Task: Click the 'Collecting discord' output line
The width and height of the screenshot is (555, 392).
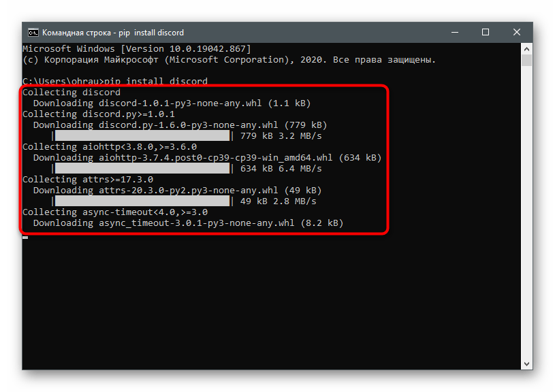Action: [x=72, y=93]
